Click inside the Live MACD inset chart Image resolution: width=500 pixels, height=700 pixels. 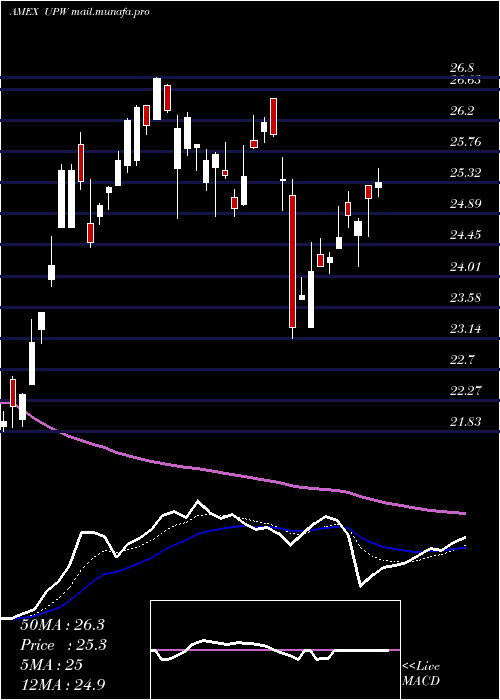tap(275, 650)
